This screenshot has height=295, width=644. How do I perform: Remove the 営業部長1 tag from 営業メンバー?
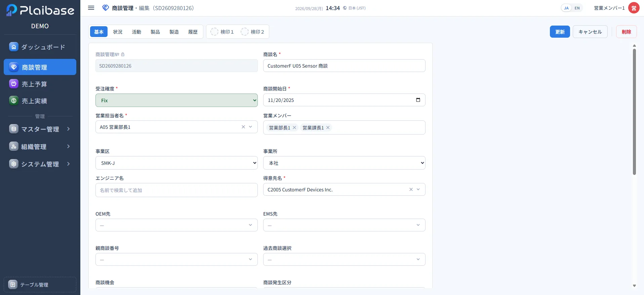[x=294, y=127]
